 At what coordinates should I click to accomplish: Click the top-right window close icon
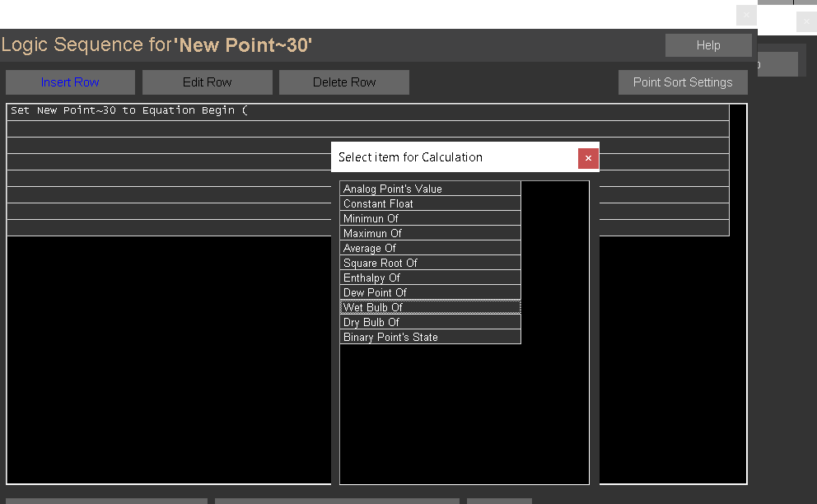pos(806,22)
